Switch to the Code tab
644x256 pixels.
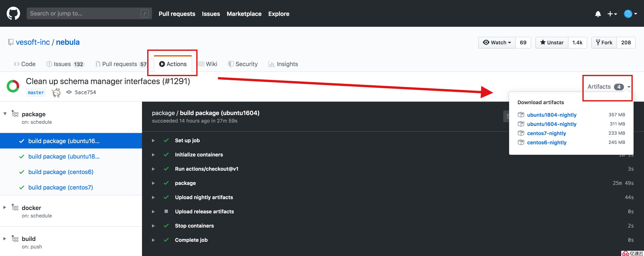point(24,64)
